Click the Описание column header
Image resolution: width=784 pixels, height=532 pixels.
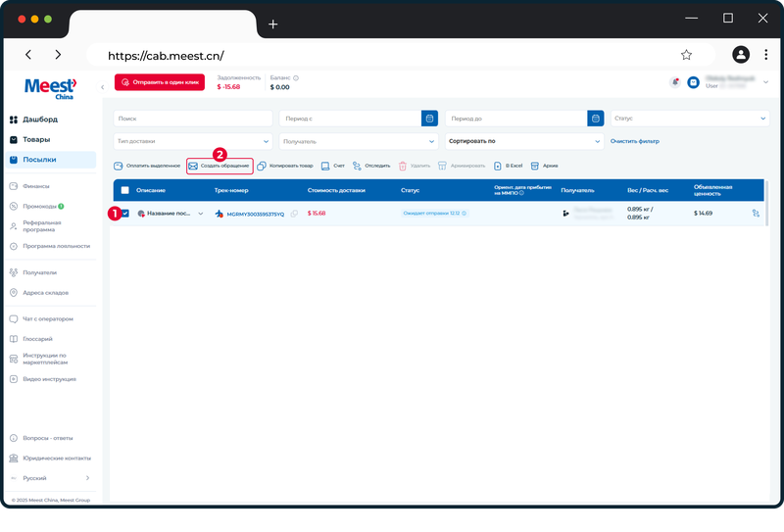coord(151,190)
